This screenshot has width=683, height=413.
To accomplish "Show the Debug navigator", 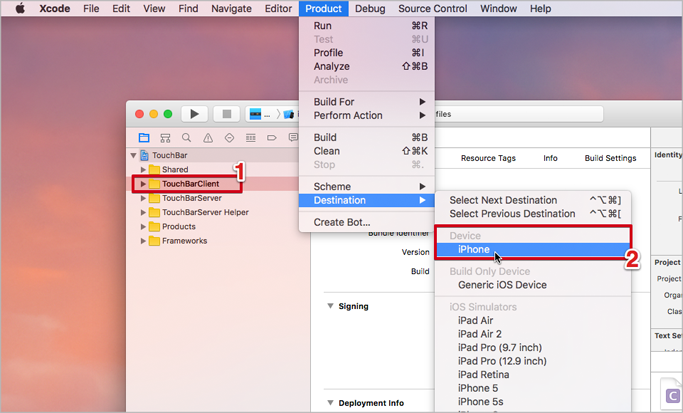I will coord(250,138).
